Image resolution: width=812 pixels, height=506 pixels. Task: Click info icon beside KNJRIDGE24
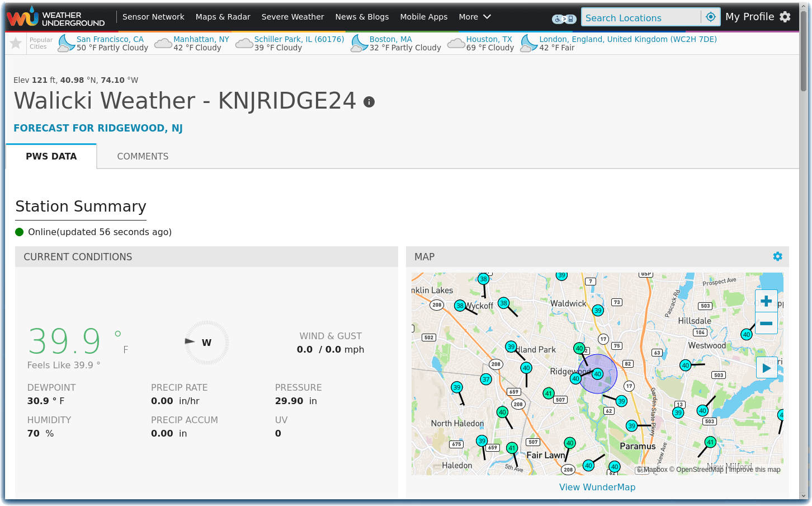(x=369, y=102)
